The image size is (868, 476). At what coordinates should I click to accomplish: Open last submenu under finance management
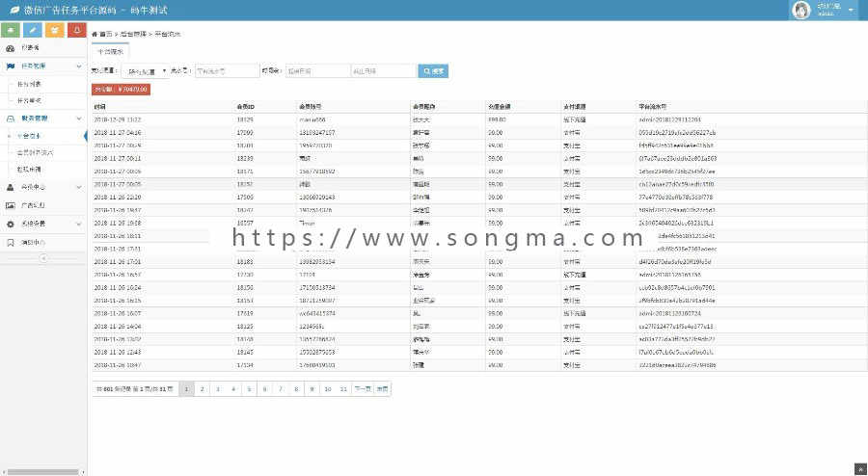[x=29, y=170]
